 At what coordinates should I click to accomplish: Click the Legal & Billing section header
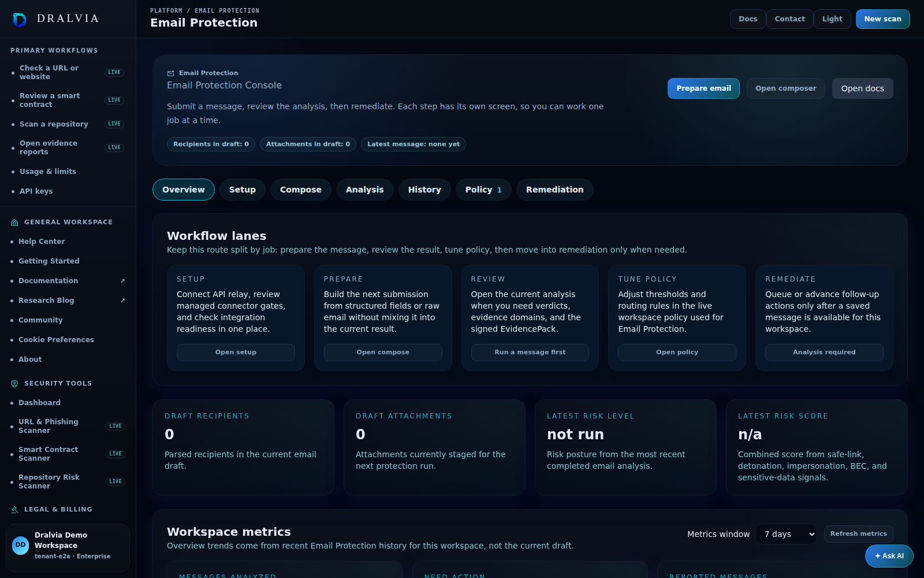click(58, 510)
